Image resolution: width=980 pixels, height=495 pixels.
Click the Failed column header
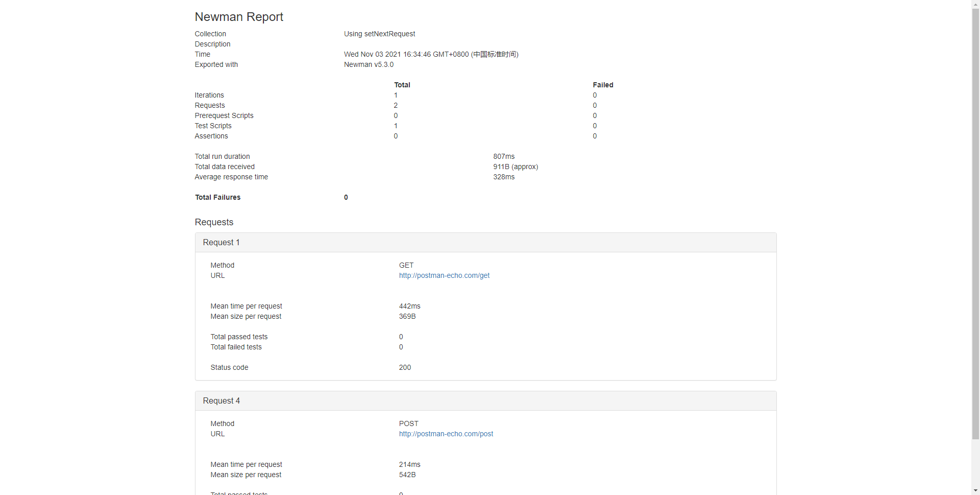603,85
